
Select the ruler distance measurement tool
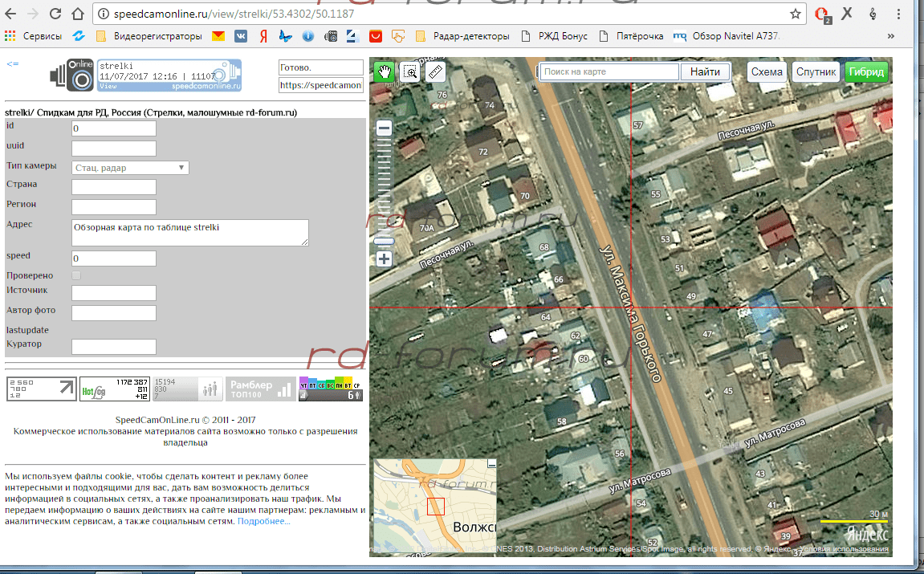click(434, 72)
